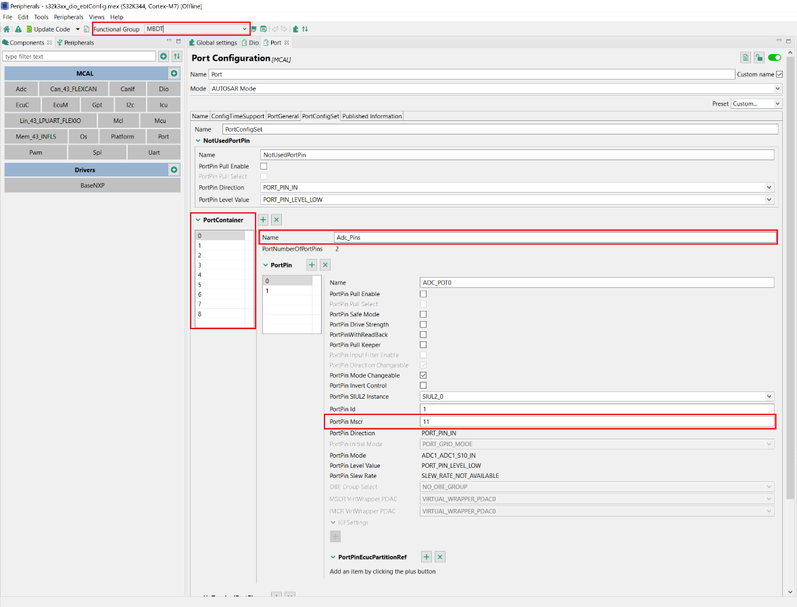797x607 pixels.
Task: Click the sort arrows icon beside filter
Action: (x=176, y=56)
